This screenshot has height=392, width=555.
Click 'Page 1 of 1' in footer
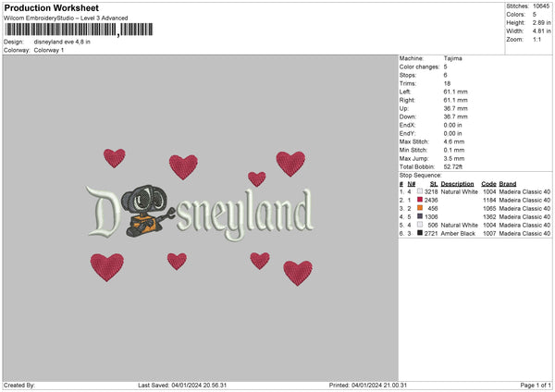click(536, 386)
